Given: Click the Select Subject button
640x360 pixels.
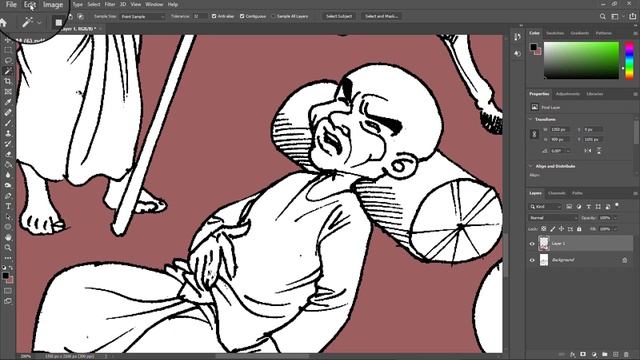Looking at the screenshot, I should (339, 16).
